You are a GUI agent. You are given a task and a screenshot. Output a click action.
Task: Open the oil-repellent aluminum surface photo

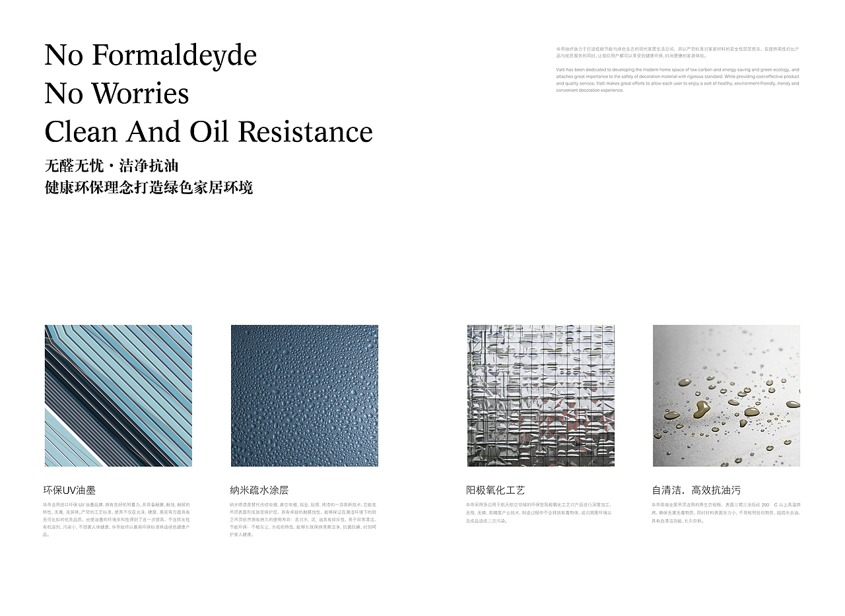[725, 396]
